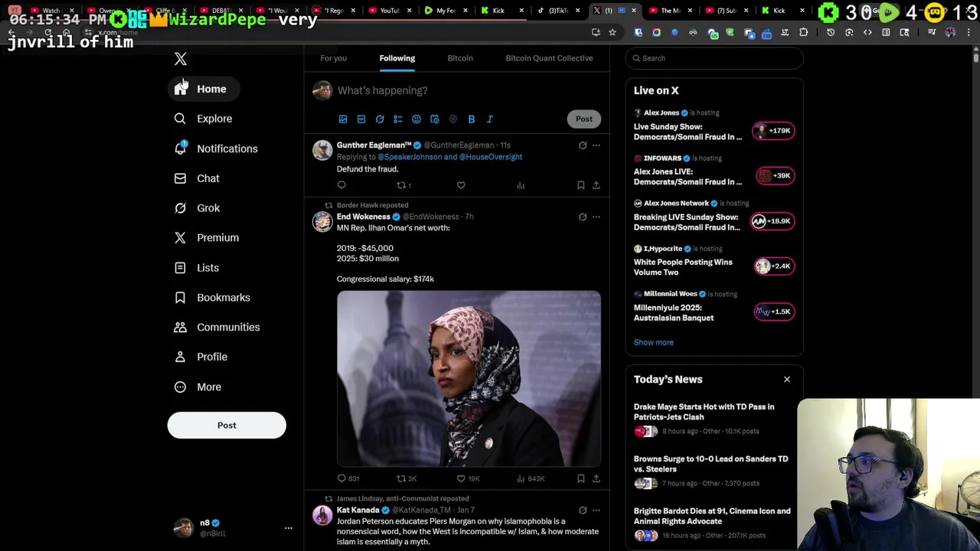This screenshot has height=551, width=980.
Task: Open the Ilhan Omar post image
Action: click(x=469, y=379)
